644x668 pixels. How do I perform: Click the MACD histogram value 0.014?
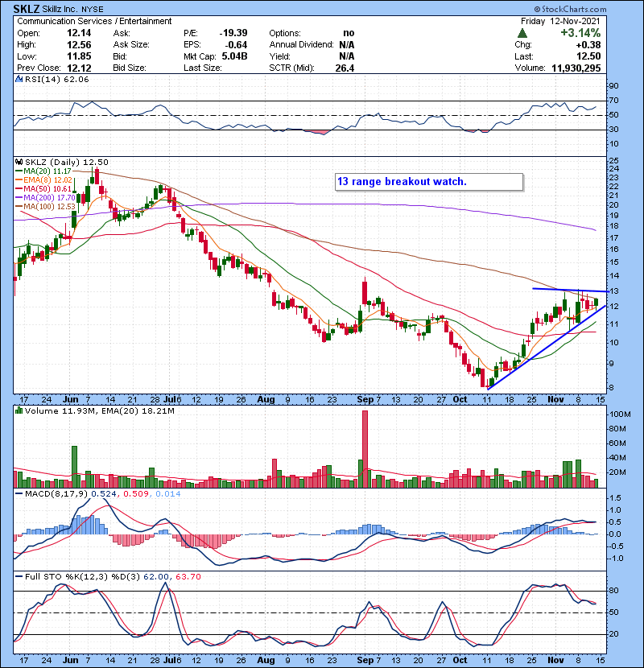(168, 494)
